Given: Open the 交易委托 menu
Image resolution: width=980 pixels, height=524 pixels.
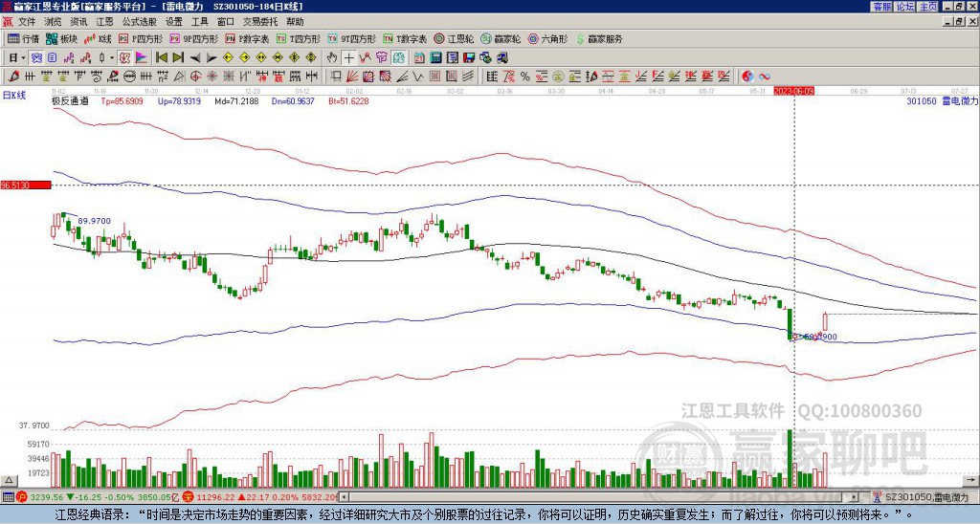Looking at the screenshot, I should (260, 22).
